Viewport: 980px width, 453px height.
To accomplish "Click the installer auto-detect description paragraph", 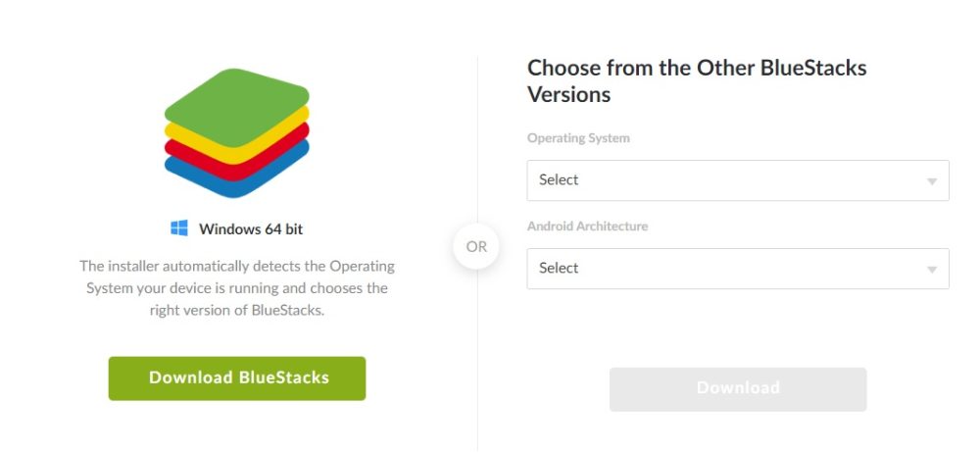I will tap(236, 288).
